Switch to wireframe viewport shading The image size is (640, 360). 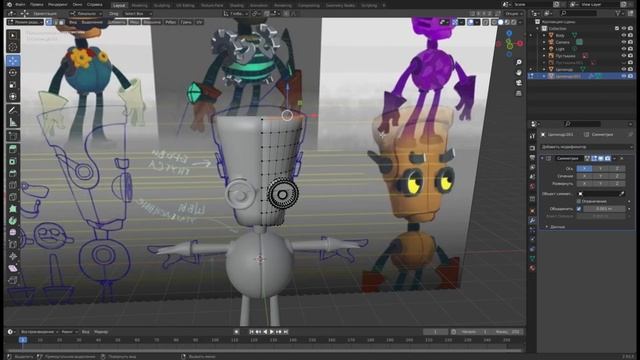(494, 22)
